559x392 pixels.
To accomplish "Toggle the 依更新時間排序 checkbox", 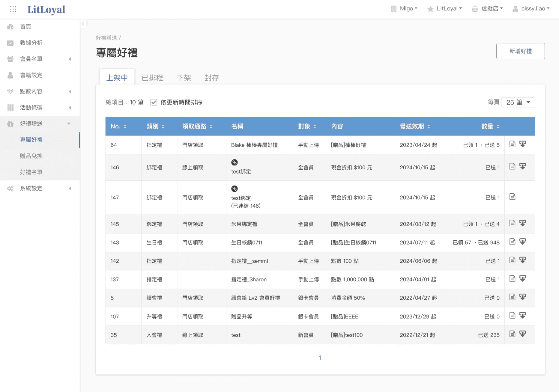I will pyautogui.click(x=154, y=102).
